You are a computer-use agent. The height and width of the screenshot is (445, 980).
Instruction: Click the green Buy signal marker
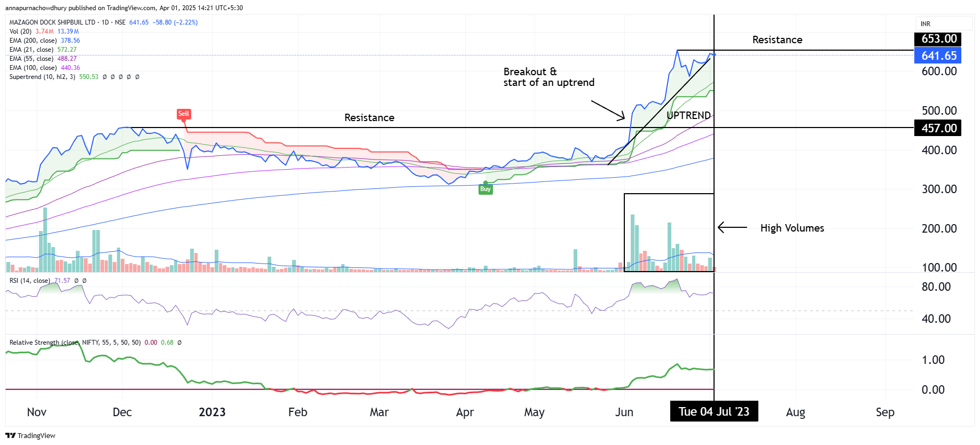pos(485,189)
